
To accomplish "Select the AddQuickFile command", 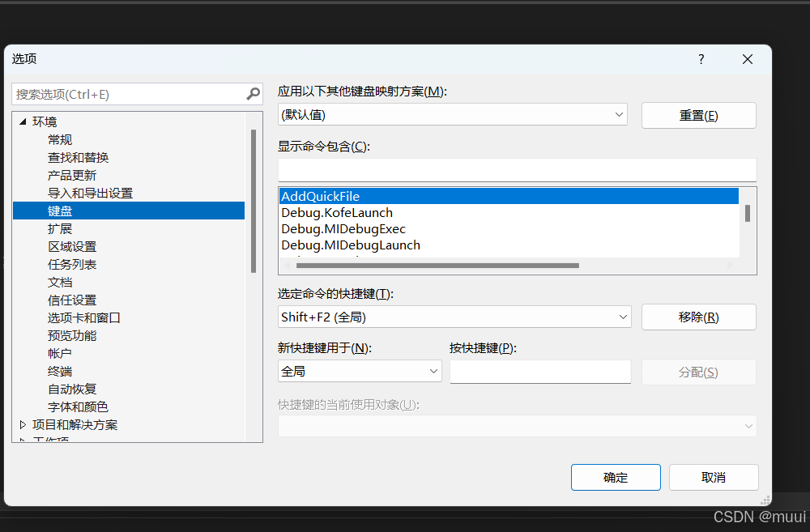I will 509,196.
